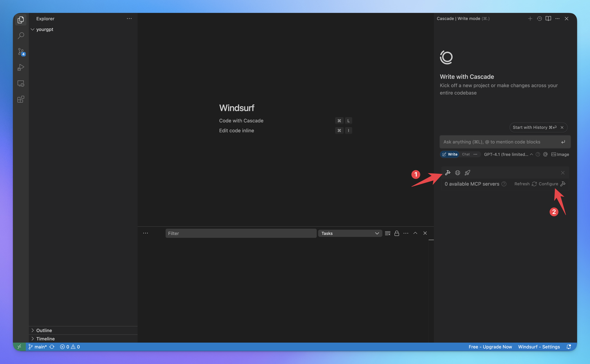The image size is (590, 364).
Task: Open the Tasks output channel dropdown
Action: point(350,233)
